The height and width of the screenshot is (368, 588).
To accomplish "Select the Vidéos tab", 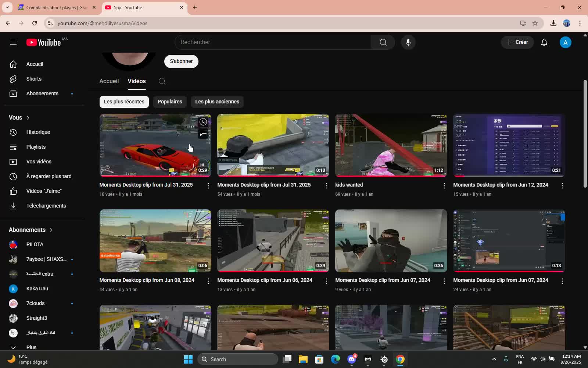I will (x=136, y=81).
